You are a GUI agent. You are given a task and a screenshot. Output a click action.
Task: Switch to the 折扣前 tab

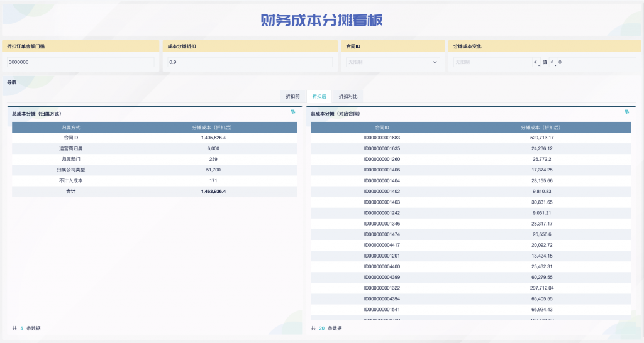coord(292,97)
